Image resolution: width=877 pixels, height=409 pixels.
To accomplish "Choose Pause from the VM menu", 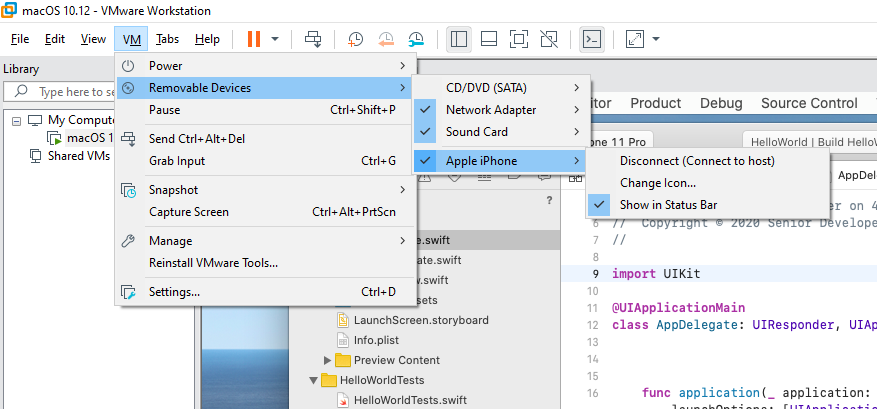I will (266, 110).
